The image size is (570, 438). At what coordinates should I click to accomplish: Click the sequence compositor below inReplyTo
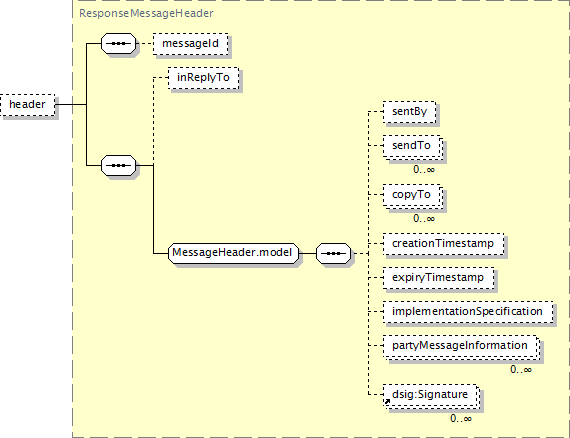click(119, 165)
